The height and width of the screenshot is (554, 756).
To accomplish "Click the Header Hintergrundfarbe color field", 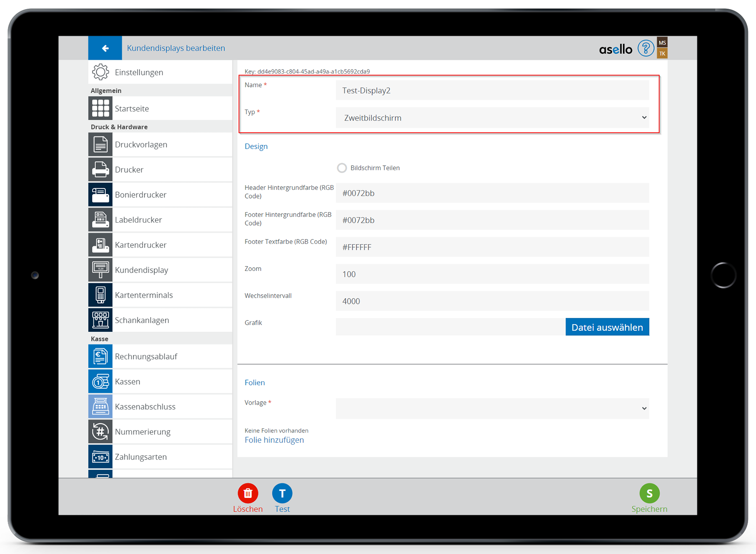I will pyautogui.click(x=492, y=193).
